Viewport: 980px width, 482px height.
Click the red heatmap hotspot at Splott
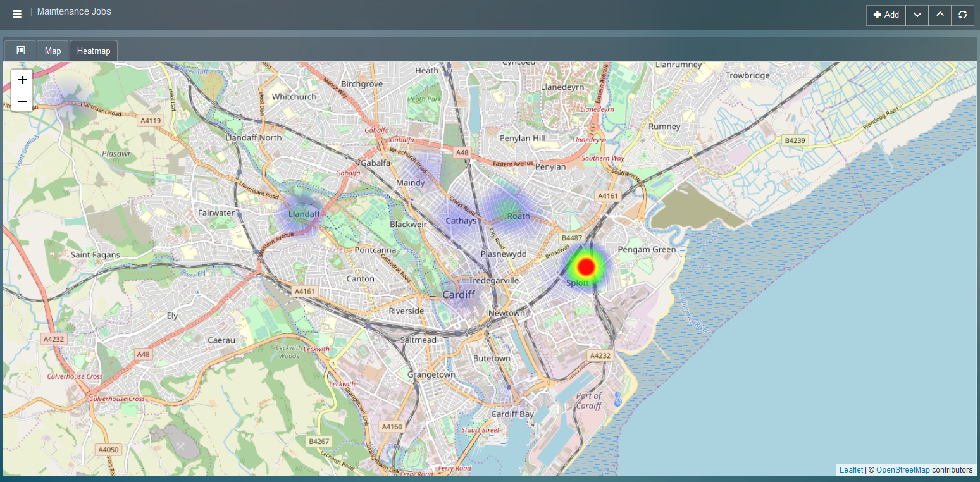(x=586, y=267)
